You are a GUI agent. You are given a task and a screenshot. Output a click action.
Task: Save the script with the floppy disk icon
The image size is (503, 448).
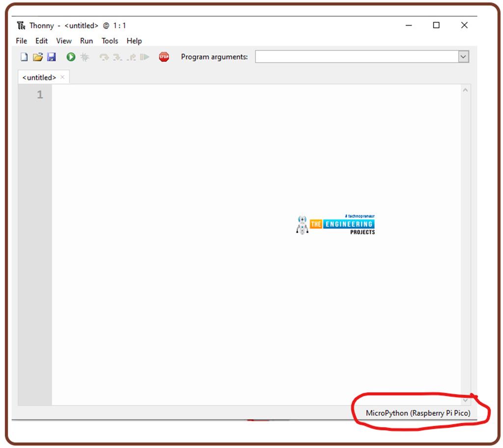click(51, 57)
